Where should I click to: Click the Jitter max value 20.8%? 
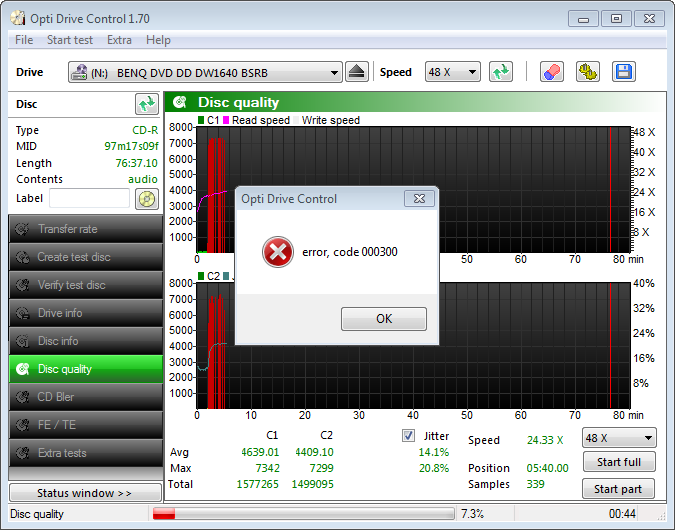434,468
